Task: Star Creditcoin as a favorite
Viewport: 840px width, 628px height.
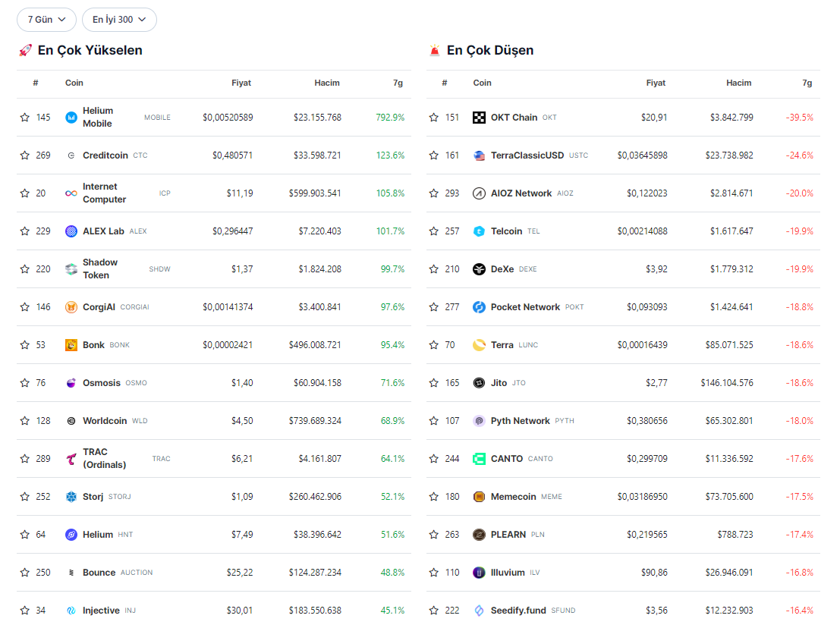Action: point(25,155)
